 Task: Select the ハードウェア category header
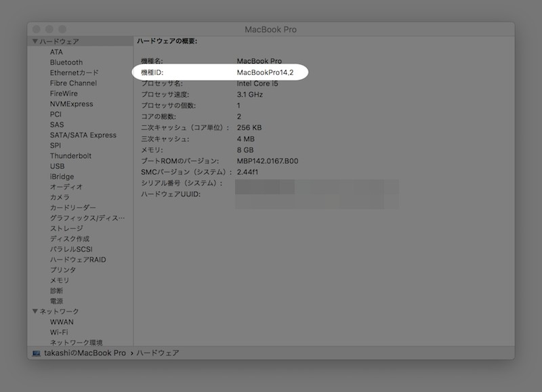(59, 41)
